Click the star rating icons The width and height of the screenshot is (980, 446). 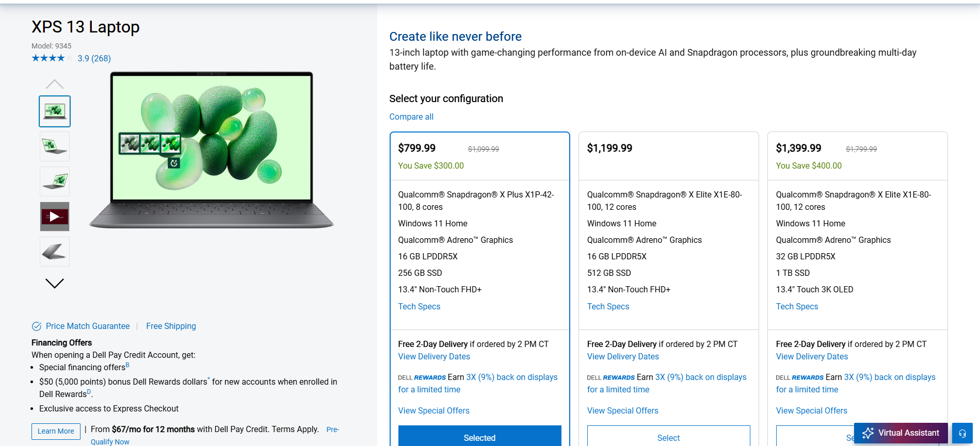(52, 58)
